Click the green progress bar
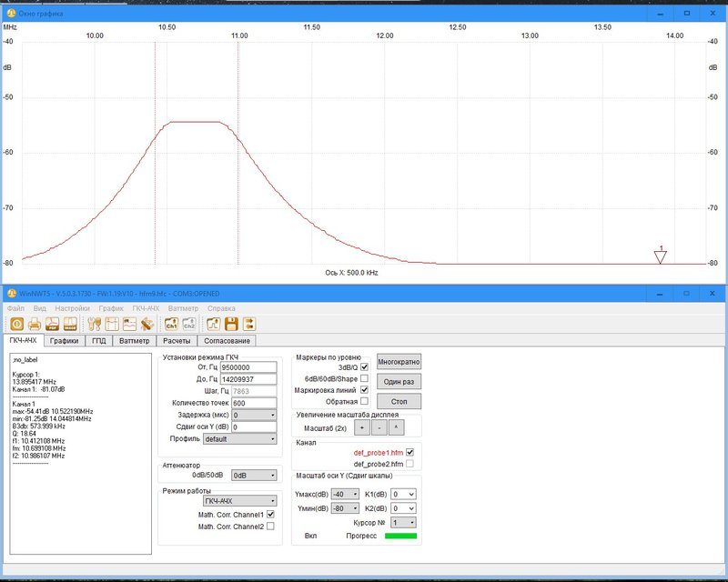 click(x=400, y=536)
